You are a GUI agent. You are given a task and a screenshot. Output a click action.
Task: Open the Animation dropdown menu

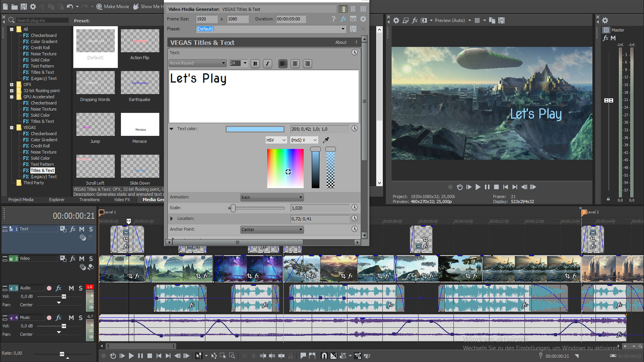(271, 197)
